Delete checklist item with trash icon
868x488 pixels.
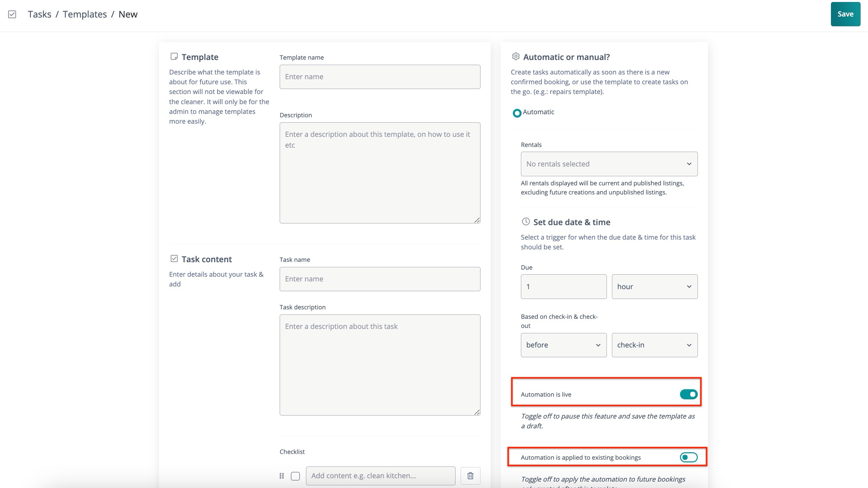point(470,476)
